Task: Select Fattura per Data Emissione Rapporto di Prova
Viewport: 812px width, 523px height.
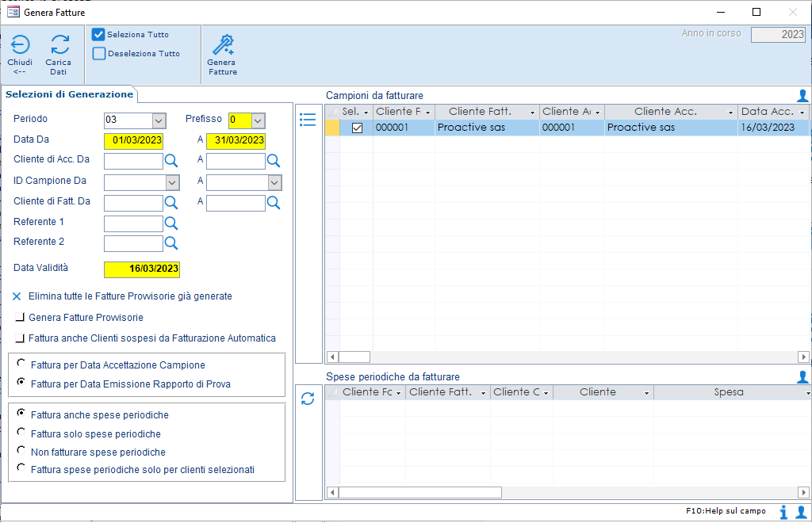Action: pyautogui.click(x=21, y=382)
